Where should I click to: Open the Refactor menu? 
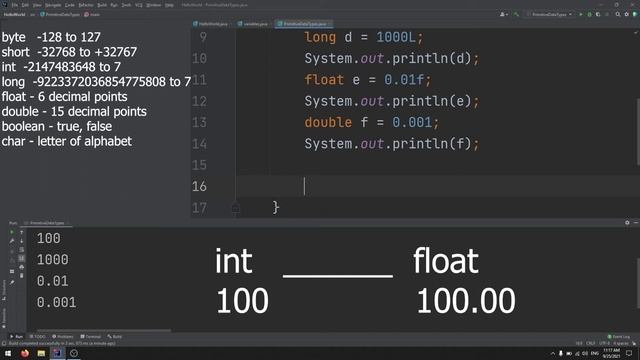click(x=86, y=5)
